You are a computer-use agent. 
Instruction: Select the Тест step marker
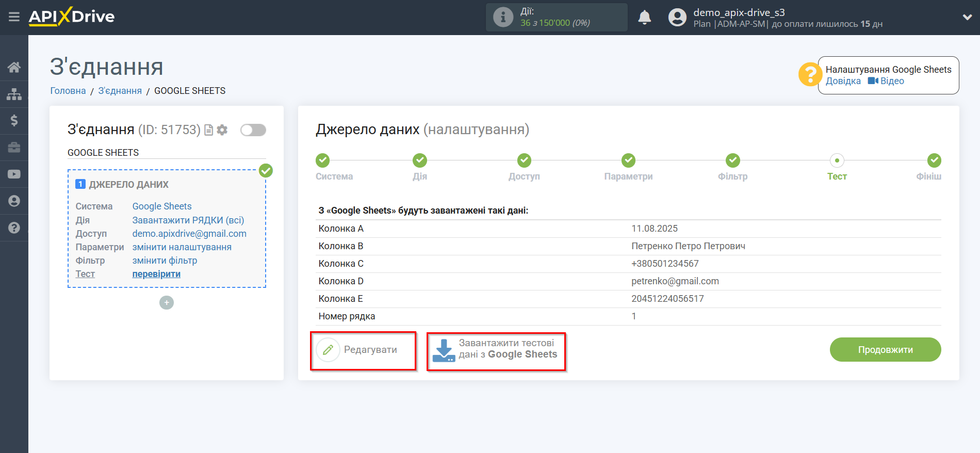(837, 160)
